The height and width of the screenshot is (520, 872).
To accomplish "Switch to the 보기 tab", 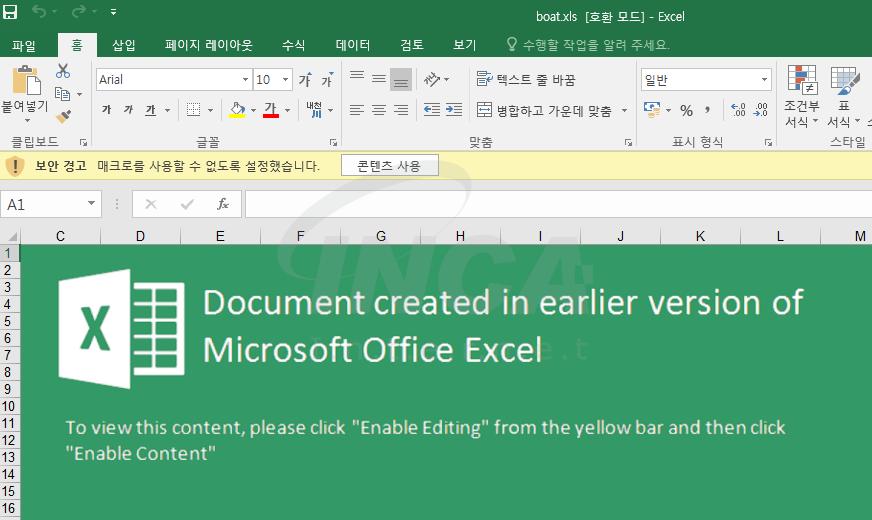I will pos(464,45).
